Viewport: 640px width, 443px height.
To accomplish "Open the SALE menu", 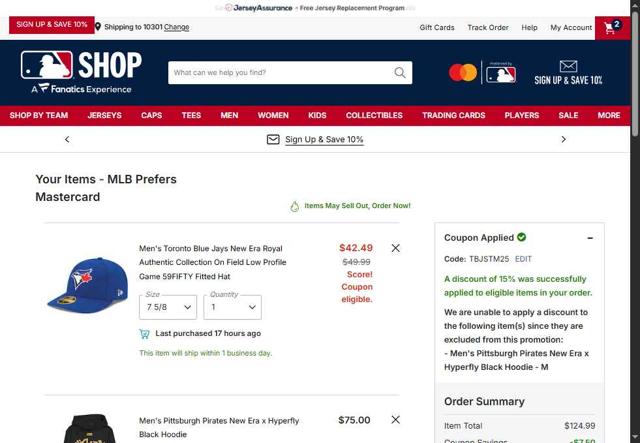I will (568, 116).
